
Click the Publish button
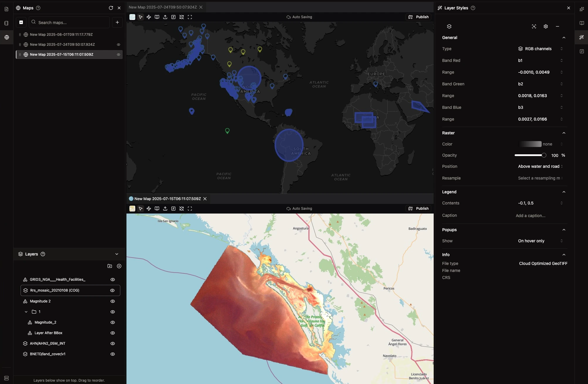click(419, 17)
